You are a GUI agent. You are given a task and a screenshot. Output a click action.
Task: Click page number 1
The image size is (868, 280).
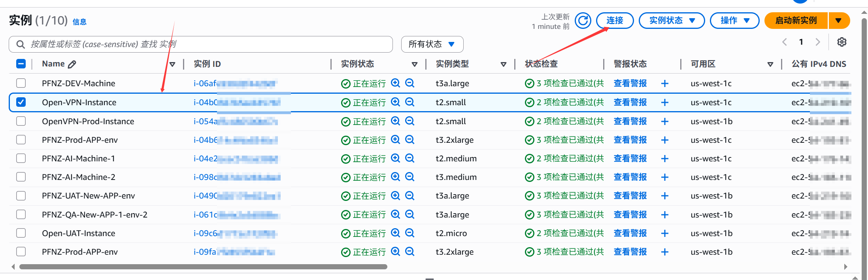click(801, 42)
